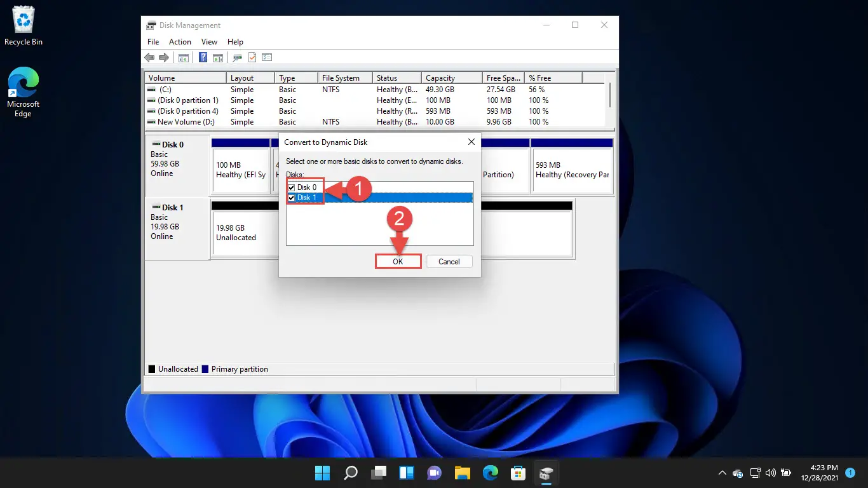The image size is (868, 488).
Task: Click the cloud sync tray icon
Action: 738,473
